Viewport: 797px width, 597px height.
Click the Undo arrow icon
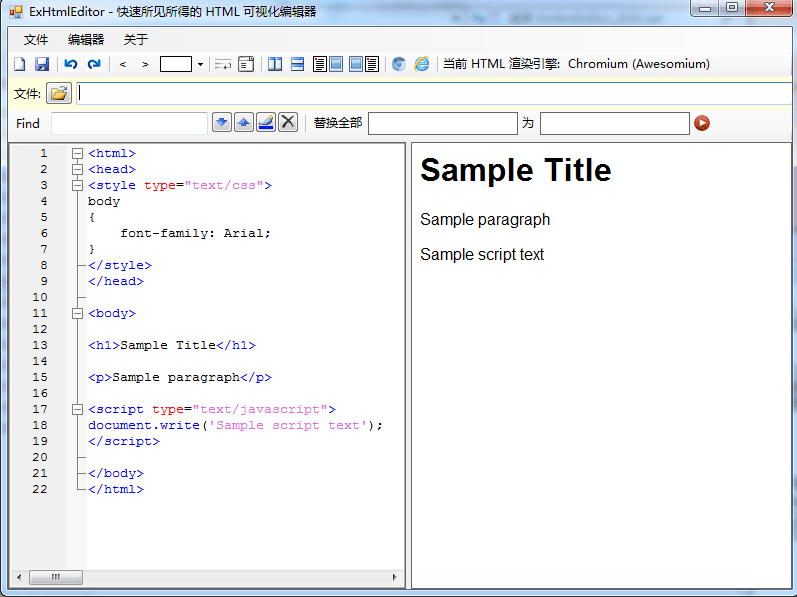[x=70, y=64]
